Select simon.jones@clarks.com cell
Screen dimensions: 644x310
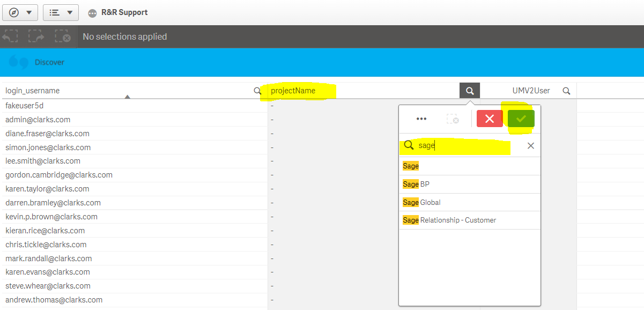coord(134,147)
